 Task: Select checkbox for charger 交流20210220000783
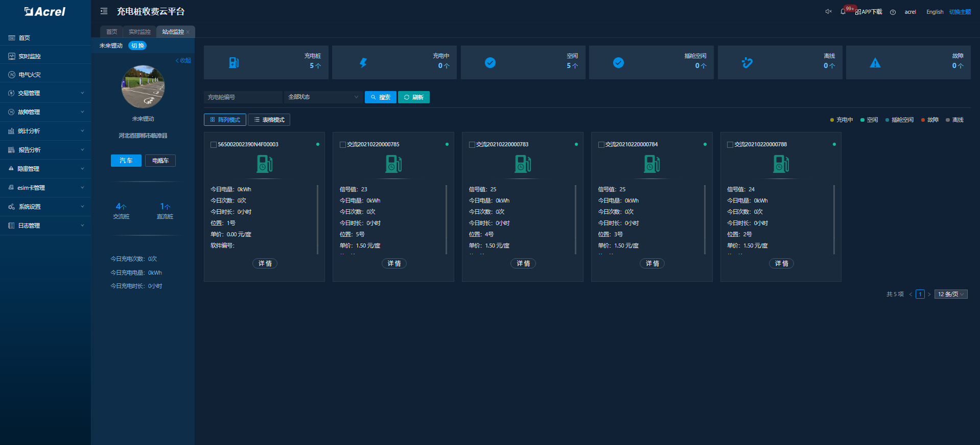tap(472, 145)
